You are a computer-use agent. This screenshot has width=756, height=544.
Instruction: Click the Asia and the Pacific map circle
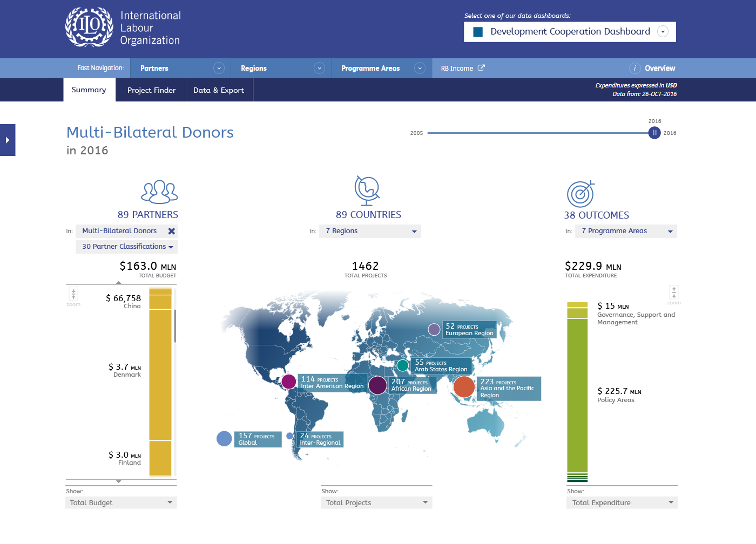(464, 386)
